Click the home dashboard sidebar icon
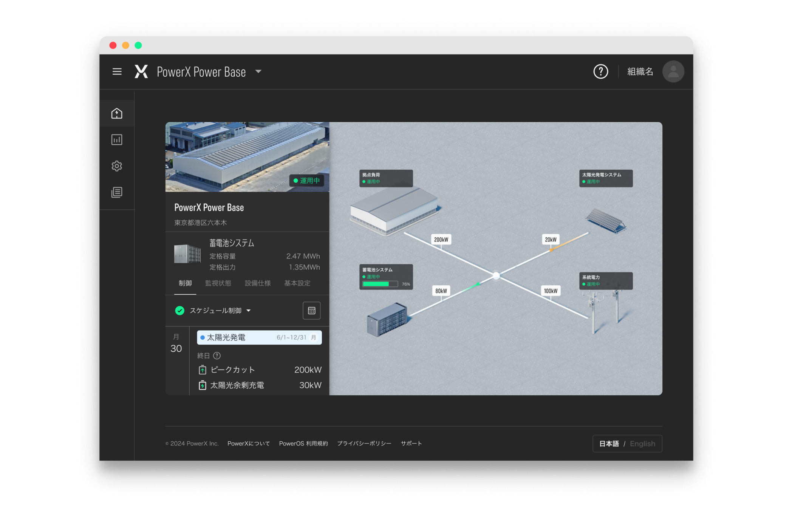The image size is (792, 532). click(x=117, y=113)
